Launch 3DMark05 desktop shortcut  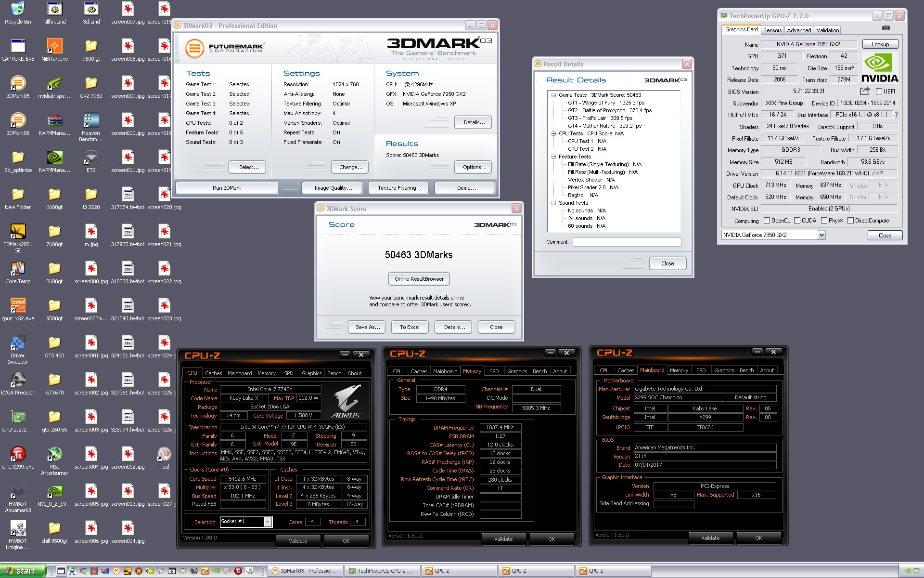tap(18, 87)
